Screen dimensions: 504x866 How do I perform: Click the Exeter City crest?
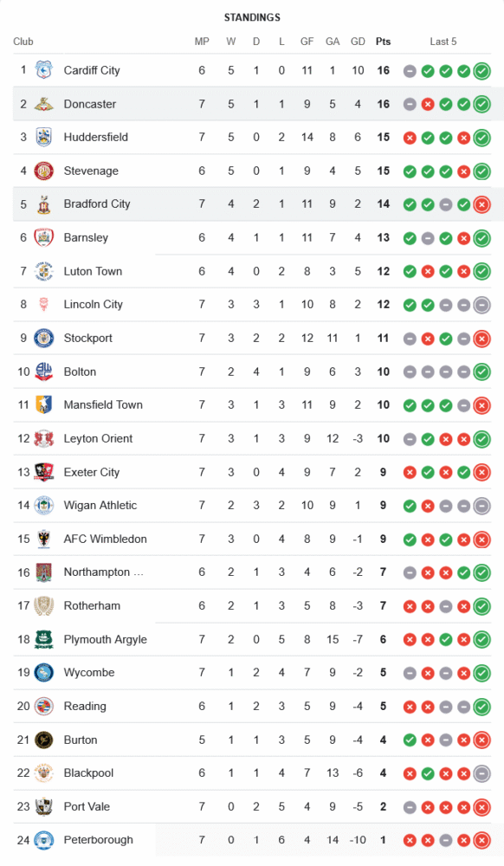pyautogui.click(x=43, y=472)
